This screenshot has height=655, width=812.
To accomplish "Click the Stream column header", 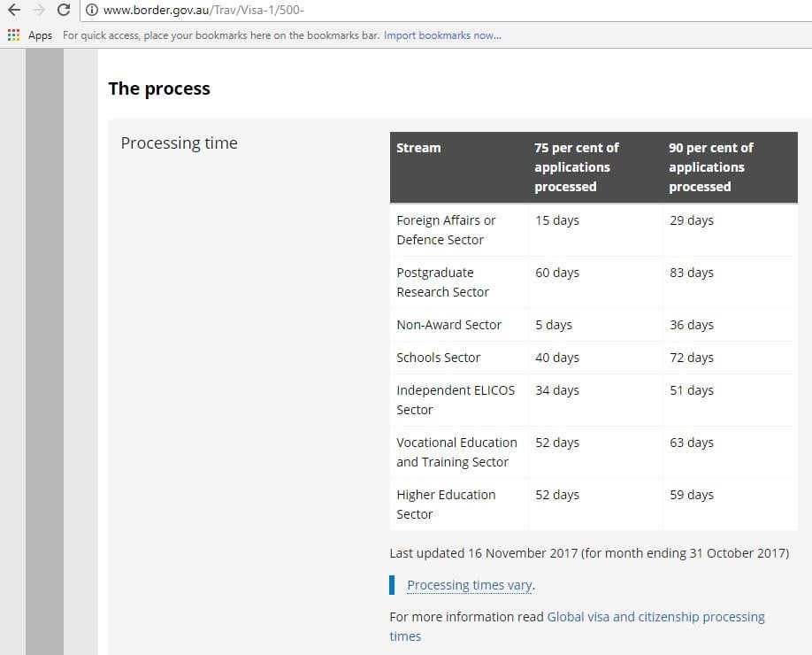I will (x=418, y=148).
